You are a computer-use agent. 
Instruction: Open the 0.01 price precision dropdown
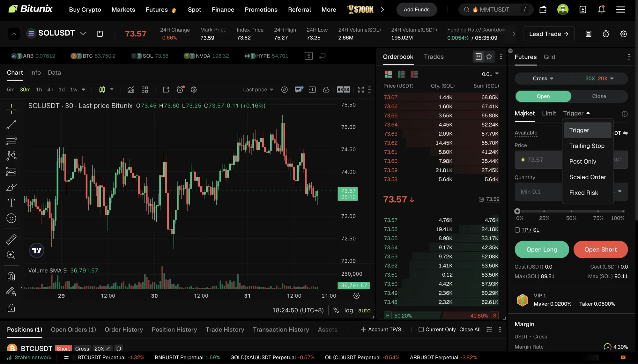(x=490, y=74)
